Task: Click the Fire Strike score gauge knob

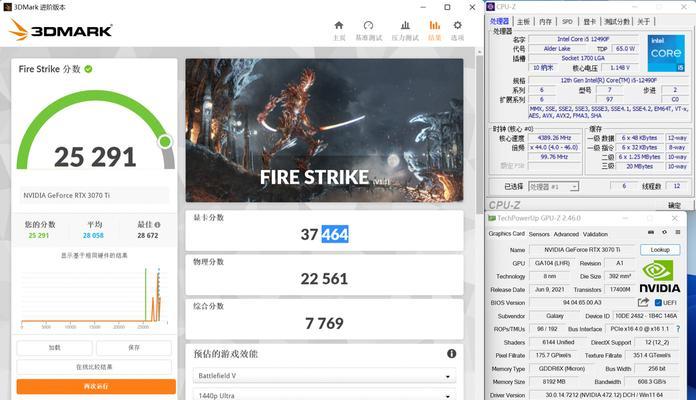Action: point(165,142)
